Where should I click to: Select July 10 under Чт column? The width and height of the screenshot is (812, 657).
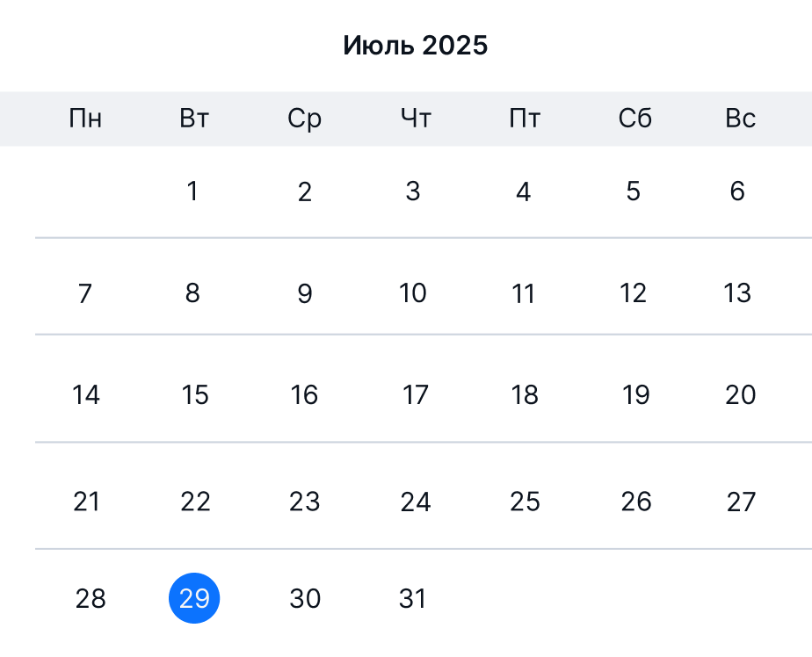point(413,293)
